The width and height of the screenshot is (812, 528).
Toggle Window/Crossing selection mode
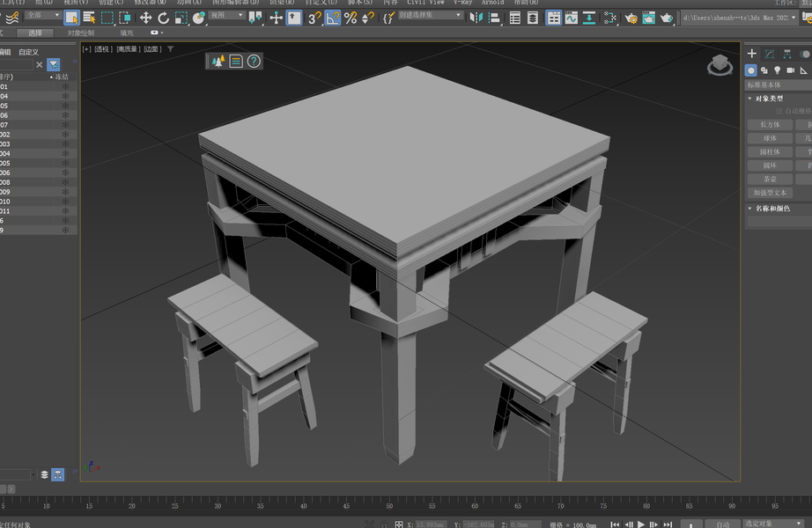tap(125, 18)
